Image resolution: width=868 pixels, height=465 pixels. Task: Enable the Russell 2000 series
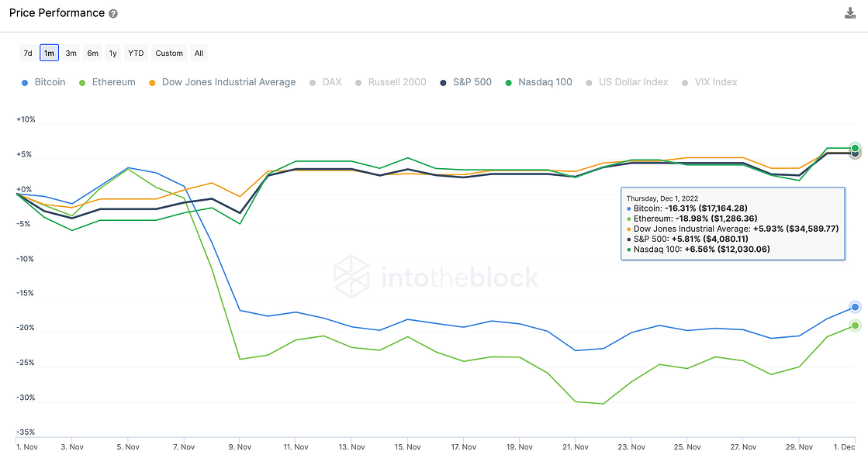pos(391,82)
